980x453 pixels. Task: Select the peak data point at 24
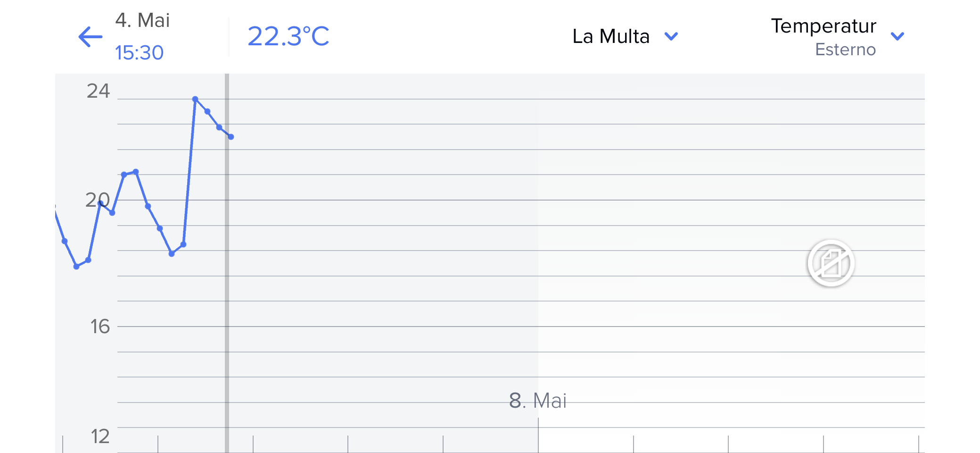coord(195,99)
